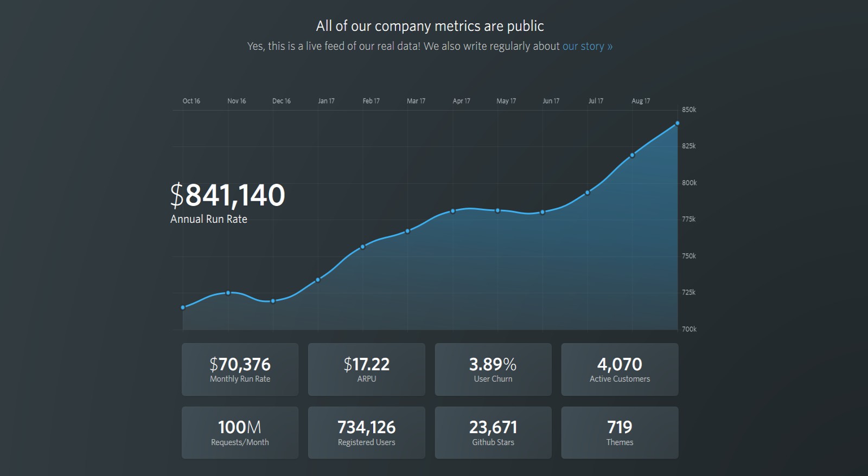Click the Jun 17 data point

pyautogui.click(x=542, y=213)
